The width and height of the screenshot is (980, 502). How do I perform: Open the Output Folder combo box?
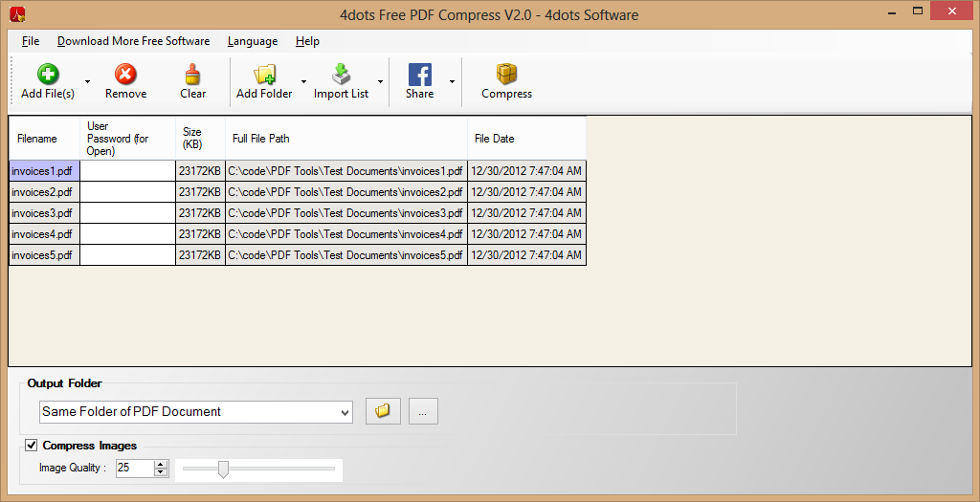(195, 412)
